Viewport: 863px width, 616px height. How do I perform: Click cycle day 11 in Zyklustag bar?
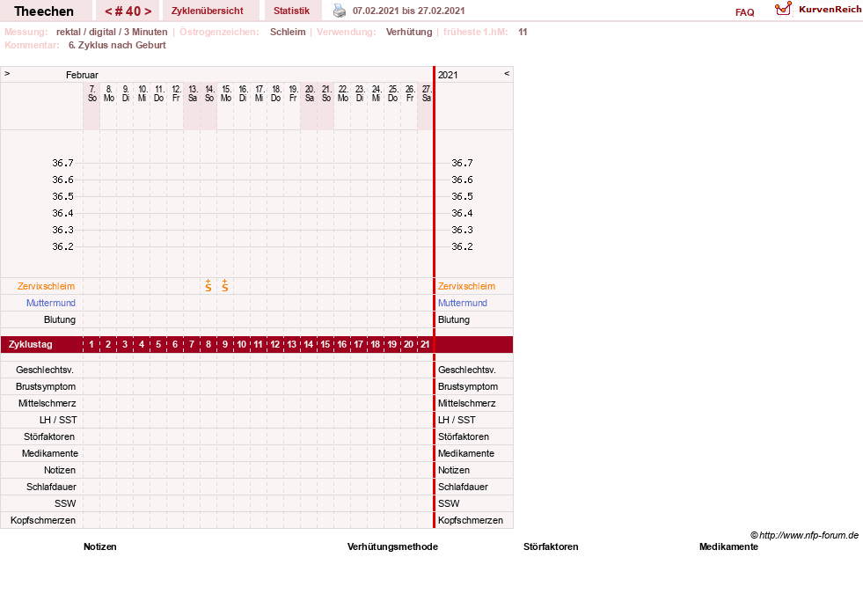coord(259,345)
